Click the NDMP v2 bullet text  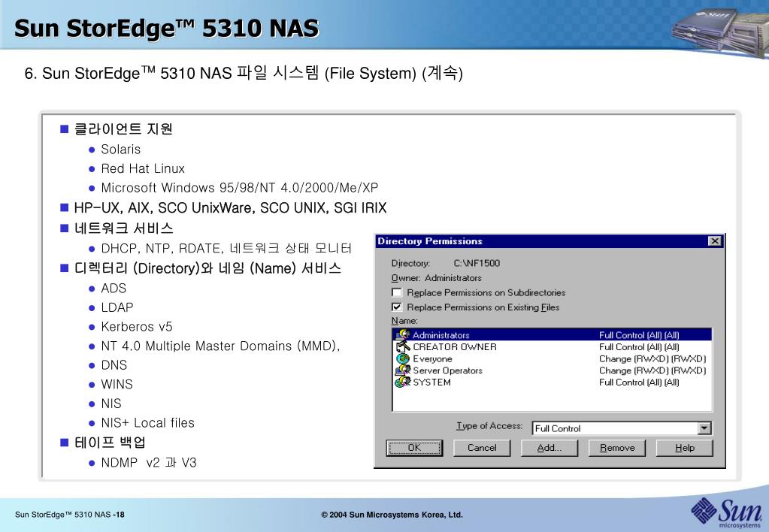[149, 462]
